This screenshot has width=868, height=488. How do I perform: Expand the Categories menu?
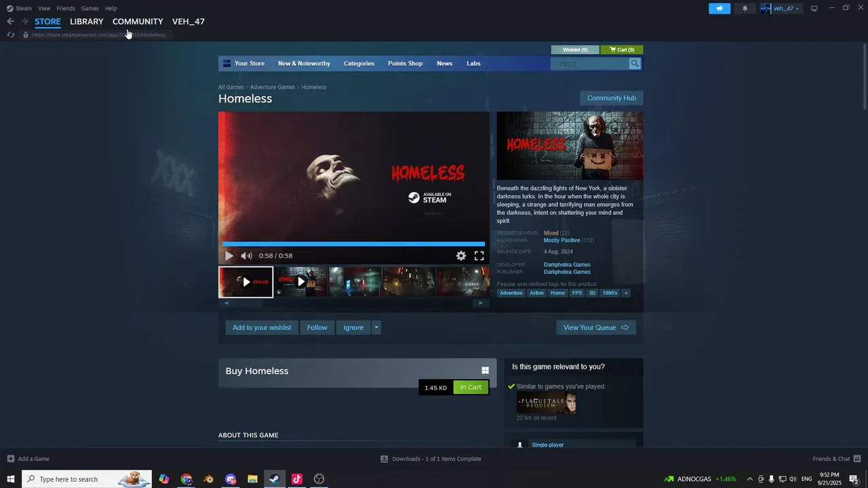(x=359, y=63)
